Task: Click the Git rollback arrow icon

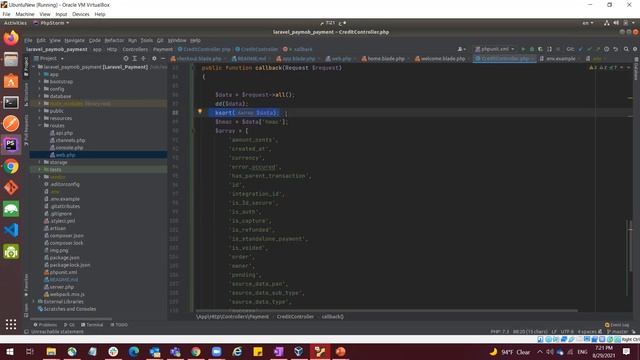Action: 616,49
